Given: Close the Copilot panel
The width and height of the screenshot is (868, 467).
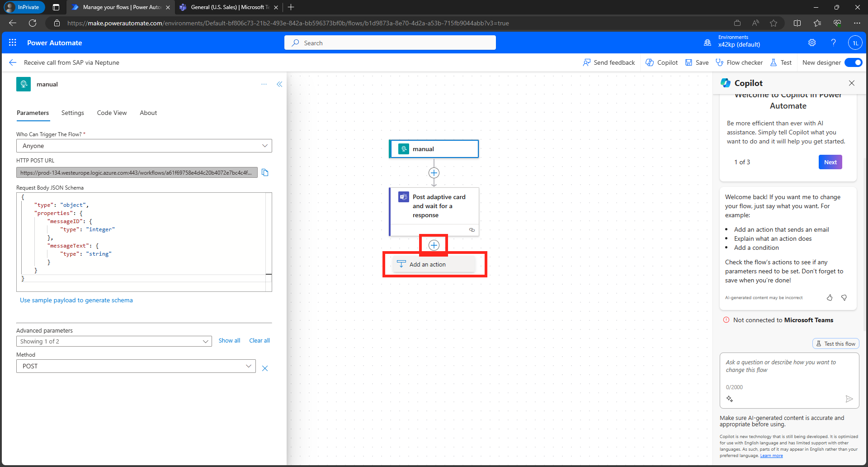Looking at the screenshot, I should click(852, 83).
